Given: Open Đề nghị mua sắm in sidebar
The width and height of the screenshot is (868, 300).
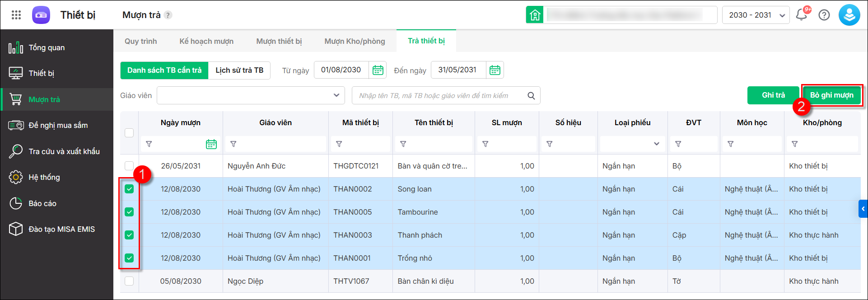Looking at the screenshot, I should (x=57, y=125).
